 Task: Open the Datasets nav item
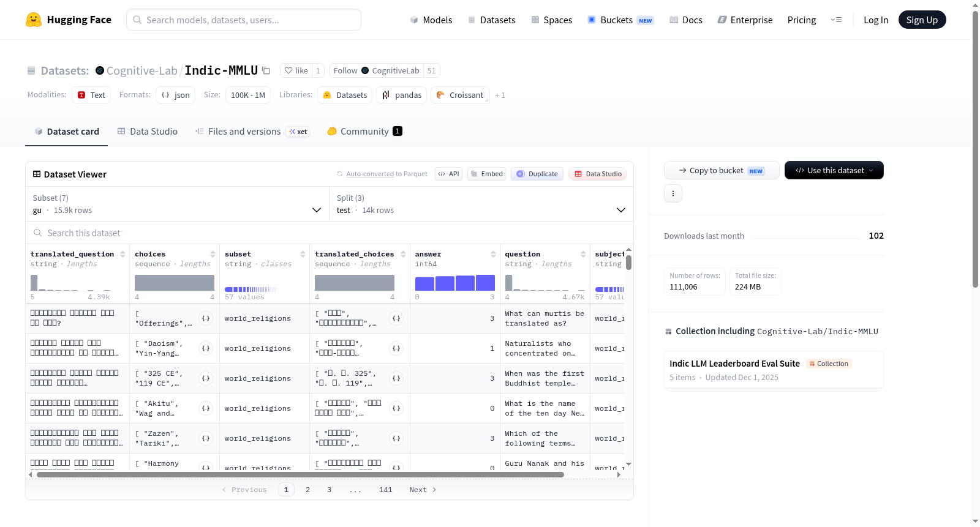tap(491, 20)
